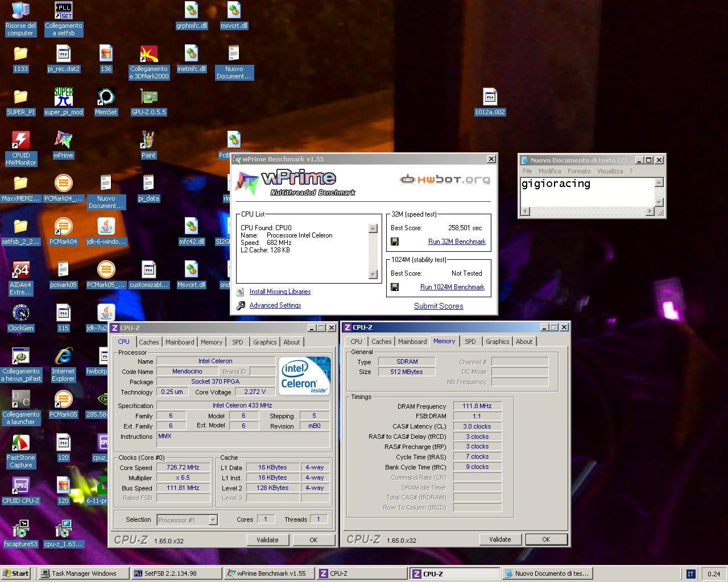Viewport: 728px width, 582px height.
Task: Click the vertical scrollbar down arrow in the text document
Action: coord(659,202)
